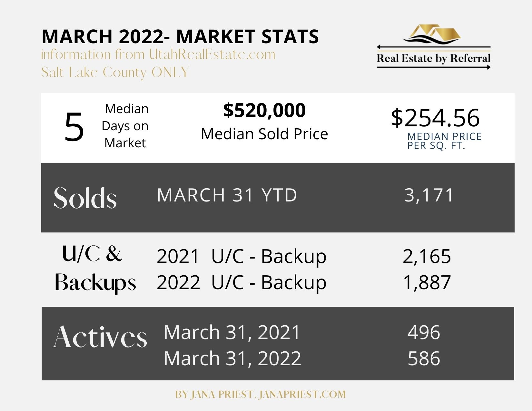The image size is (532, 411).
Task: Click the JanaPriest.com footer link
Action: (x=302, y=394)
